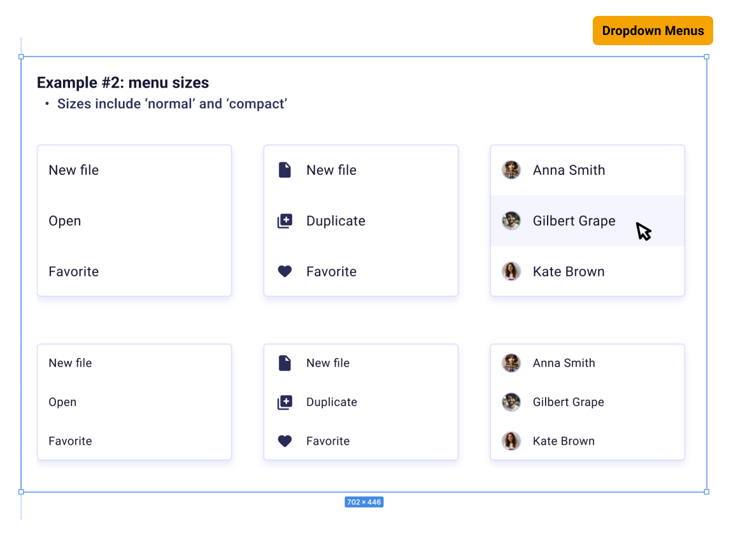Click Anna Smith's avatar in the bottom menu

(x=511, y=363)
